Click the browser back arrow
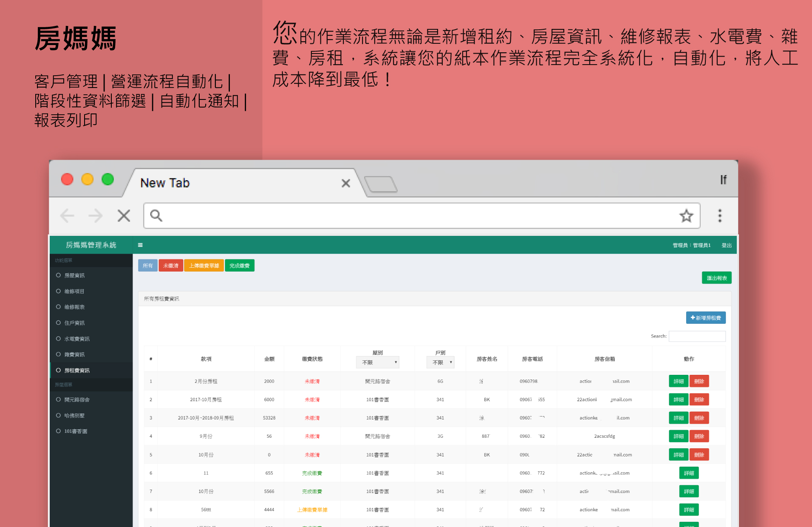The width and height of the screenshot is (812, 527). point(67,216)
